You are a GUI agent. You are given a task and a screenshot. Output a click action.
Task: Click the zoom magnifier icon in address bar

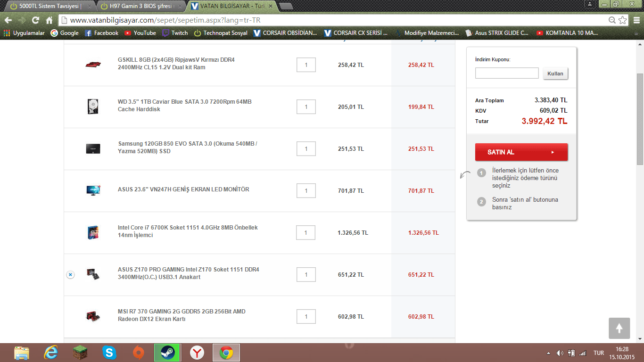[x=612, y=20]
